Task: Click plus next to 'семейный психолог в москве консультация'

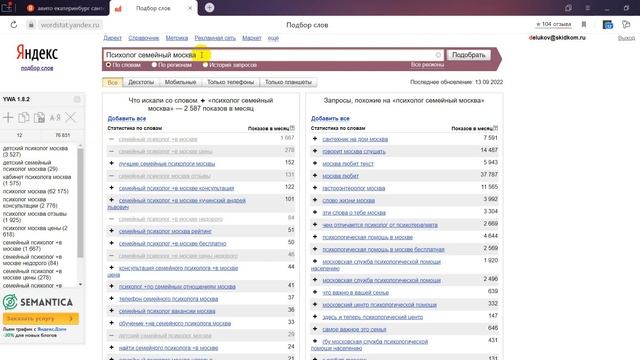Action: click(x=111, y=188)
